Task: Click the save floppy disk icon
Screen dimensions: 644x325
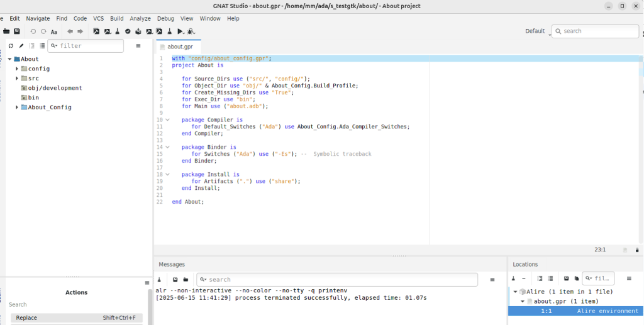Action: [x=17, y=31]
